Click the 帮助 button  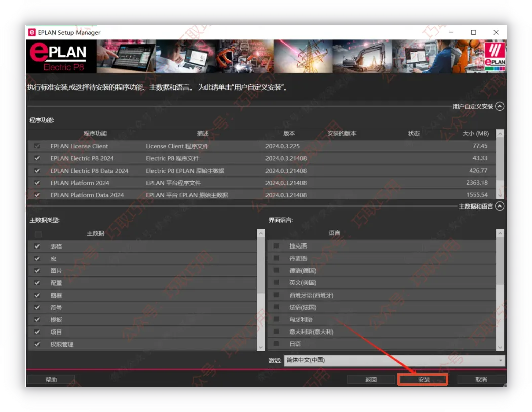point(51,380)
